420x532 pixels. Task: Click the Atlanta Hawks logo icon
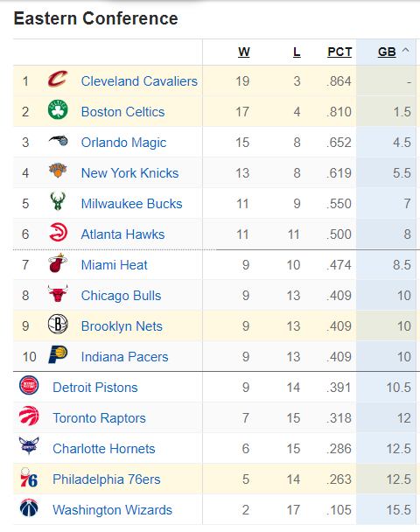58,233
